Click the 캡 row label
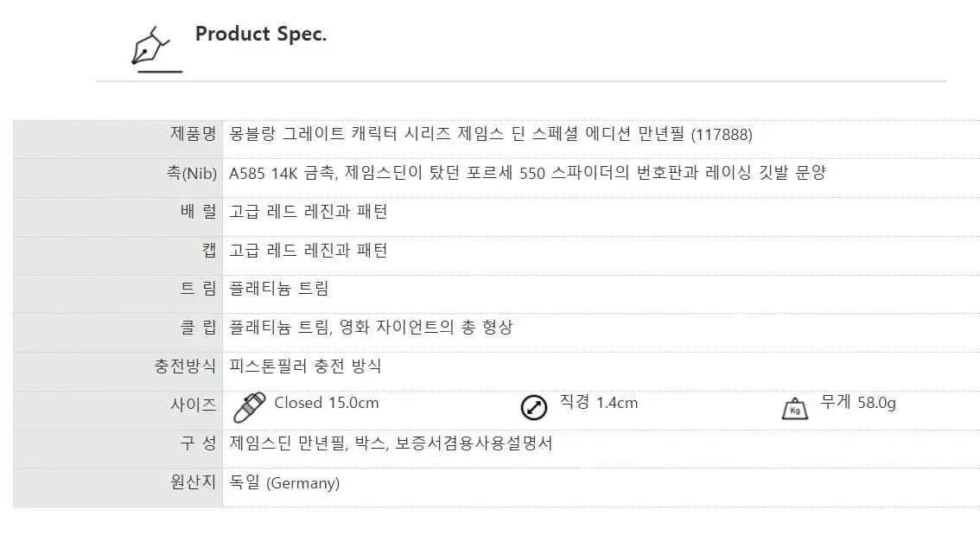This screenshot has height=542, width=980. (x=208, y=251)
